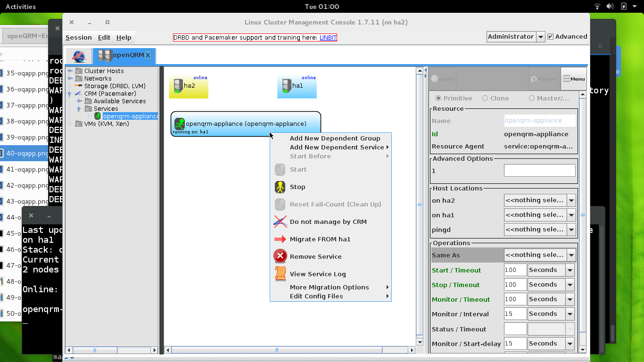This screenshot has width=644, height=362.
Task: Click the globe icon tab
Action: tap(79, 56)
